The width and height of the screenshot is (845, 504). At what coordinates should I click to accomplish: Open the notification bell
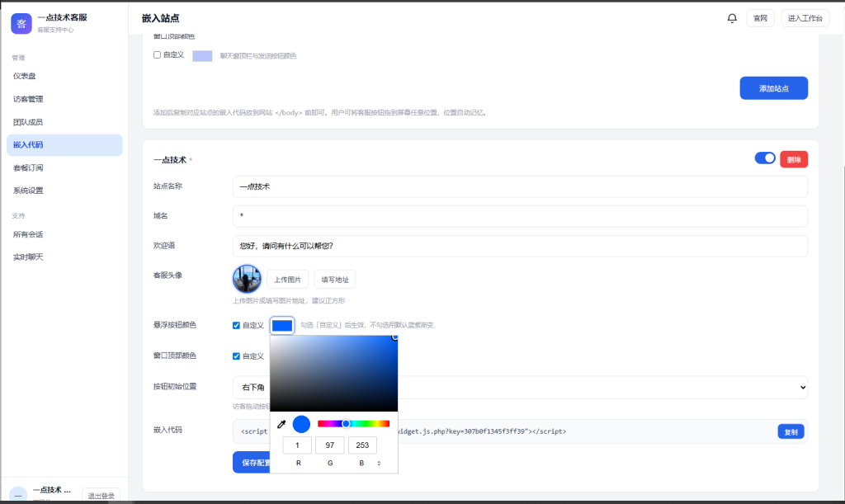click(x=732, y=18)
